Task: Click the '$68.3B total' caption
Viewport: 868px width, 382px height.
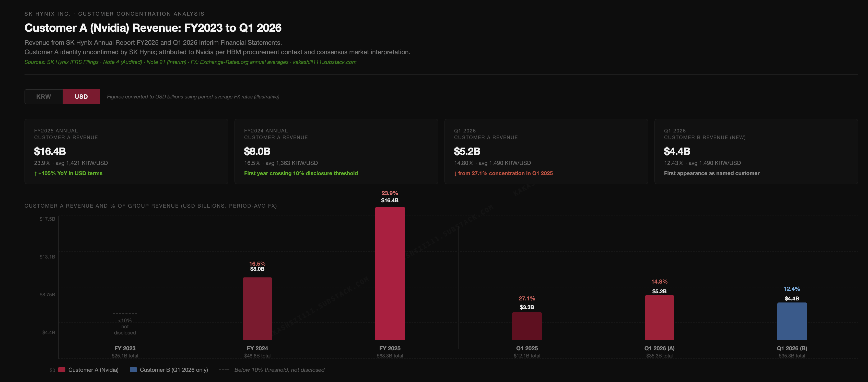Action: point(390,356)
